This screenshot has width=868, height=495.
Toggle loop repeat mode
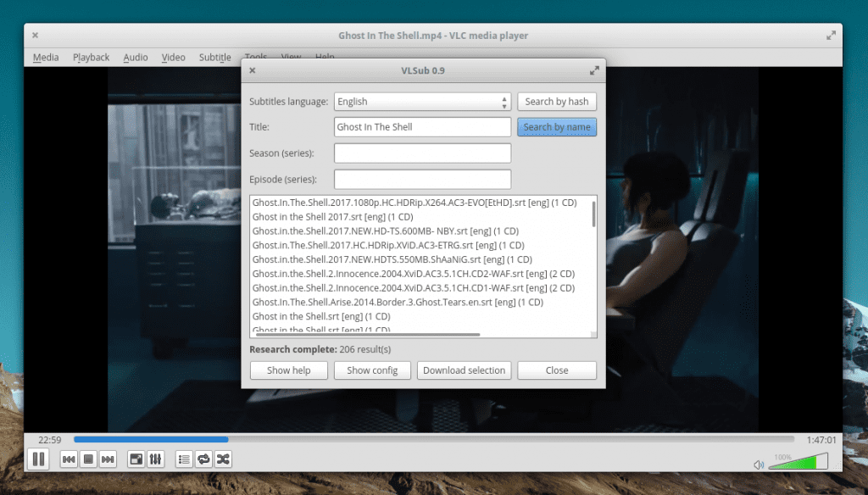tap(203, 459)
